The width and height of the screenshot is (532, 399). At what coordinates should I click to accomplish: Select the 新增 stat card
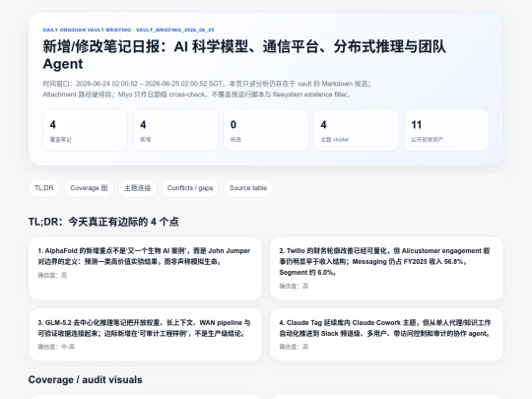[175, 130]
